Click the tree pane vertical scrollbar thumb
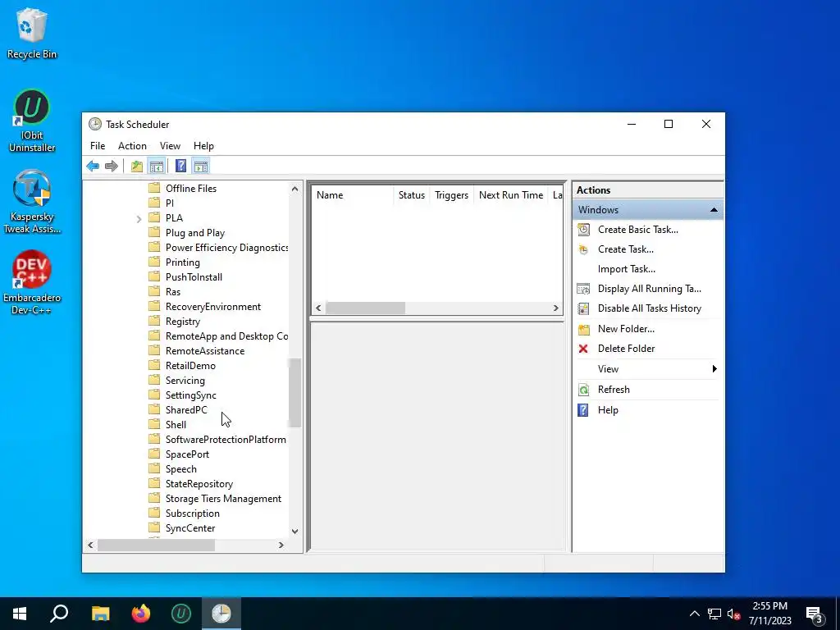 (x=294, y=393)
